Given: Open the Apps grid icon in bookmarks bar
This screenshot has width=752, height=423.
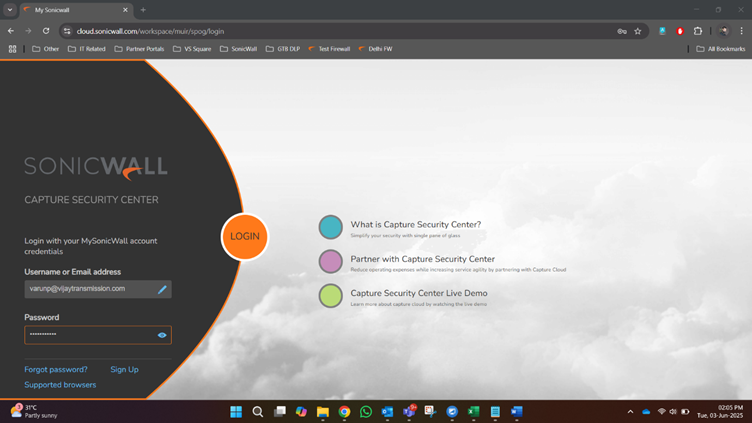Looking at the screenshot, I should (12, 49).
